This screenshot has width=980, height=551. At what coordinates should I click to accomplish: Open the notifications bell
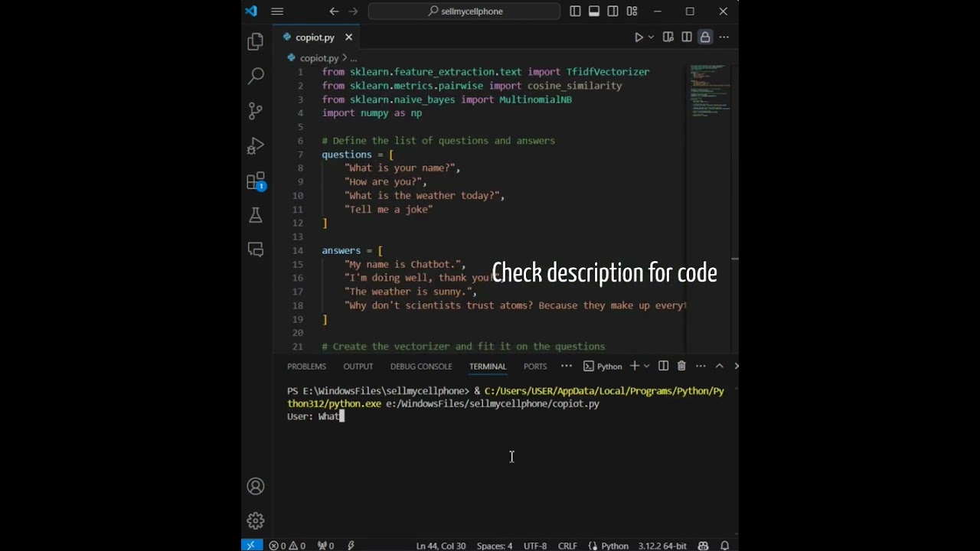(x=724, y=546)
